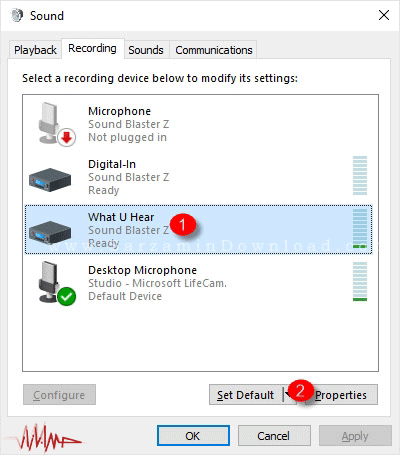Image resolution: width=400 pixels, height=455 pixels.
Task: Click Studio - Microsoft LifeCam. text
Action: (157, 283)
